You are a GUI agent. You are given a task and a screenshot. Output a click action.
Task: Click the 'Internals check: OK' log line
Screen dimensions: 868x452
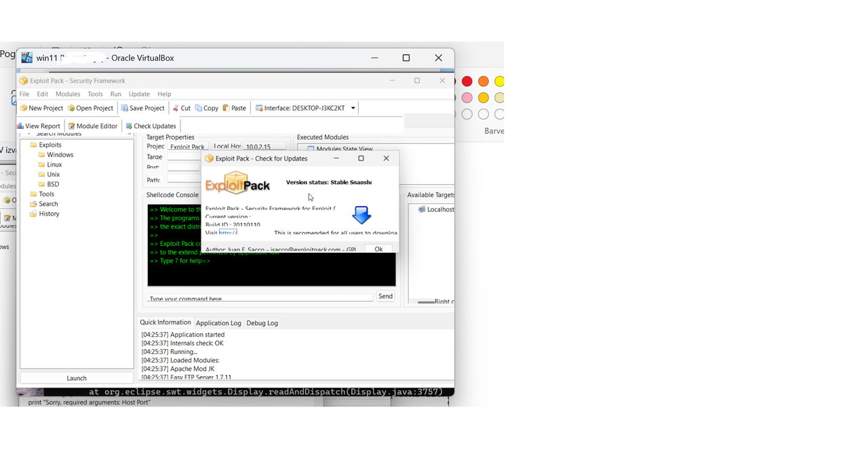click(x=184, y=344)
